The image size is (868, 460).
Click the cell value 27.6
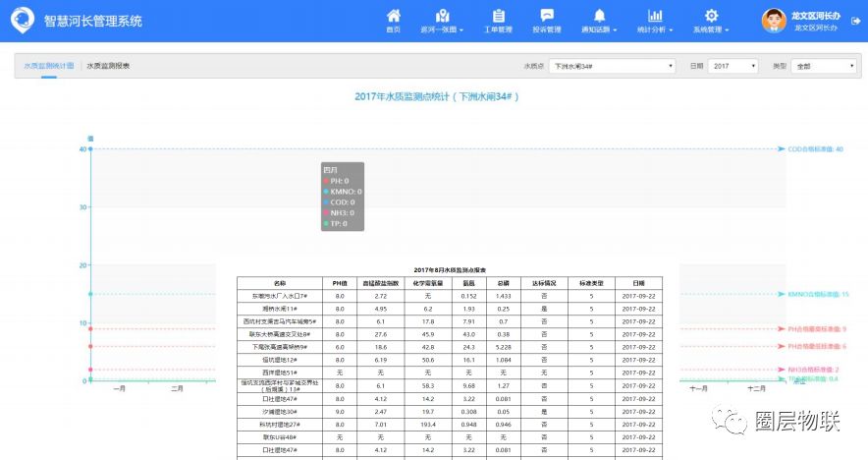380,335
